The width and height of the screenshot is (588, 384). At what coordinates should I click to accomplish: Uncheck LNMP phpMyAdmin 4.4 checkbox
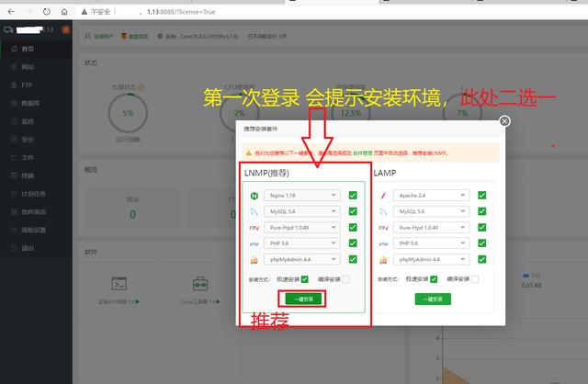click(353, 259)
